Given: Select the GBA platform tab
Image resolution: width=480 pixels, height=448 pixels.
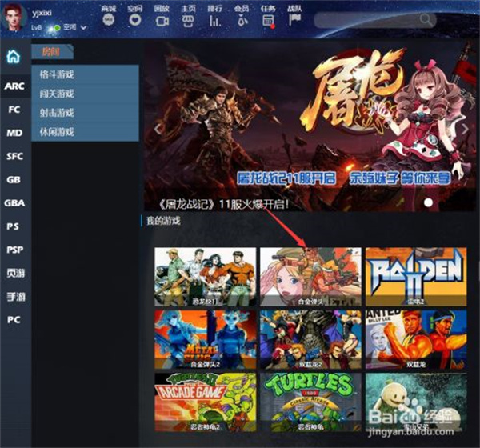Looking at the screenshot, I should coord(14,202).
